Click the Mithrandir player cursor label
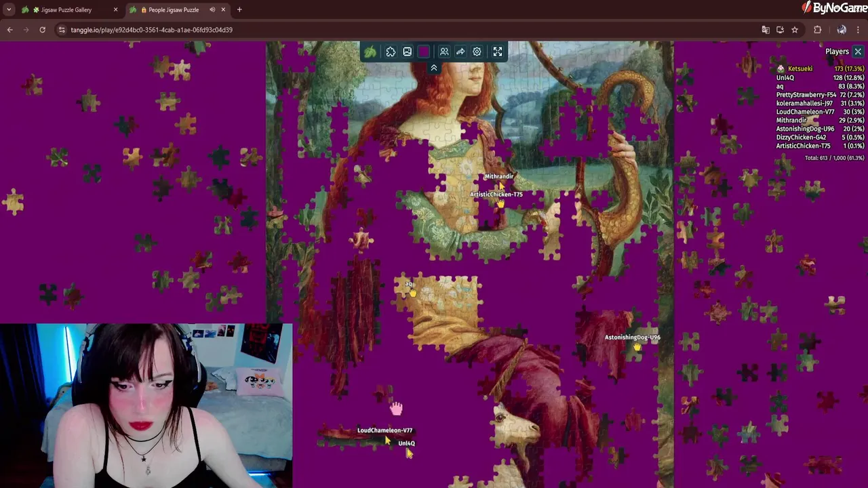Screen dimensions: 868x488 pyautogui.click(x=498, y=176)
